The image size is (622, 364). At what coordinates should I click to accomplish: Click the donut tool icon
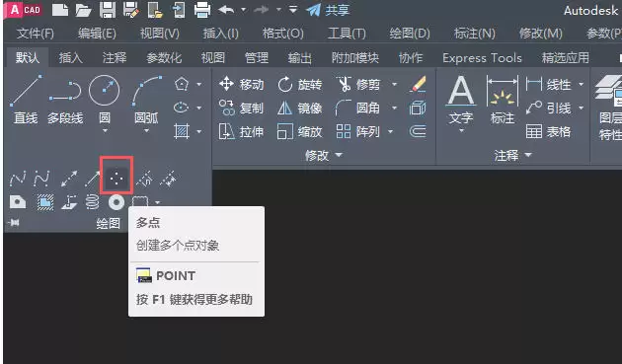(x=117, y=202)
